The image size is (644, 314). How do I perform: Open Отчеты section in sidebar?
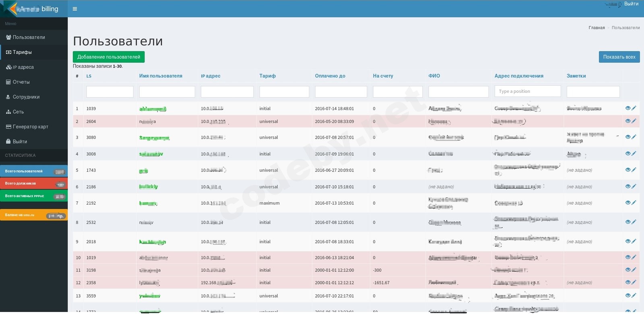tap(21, 82)
